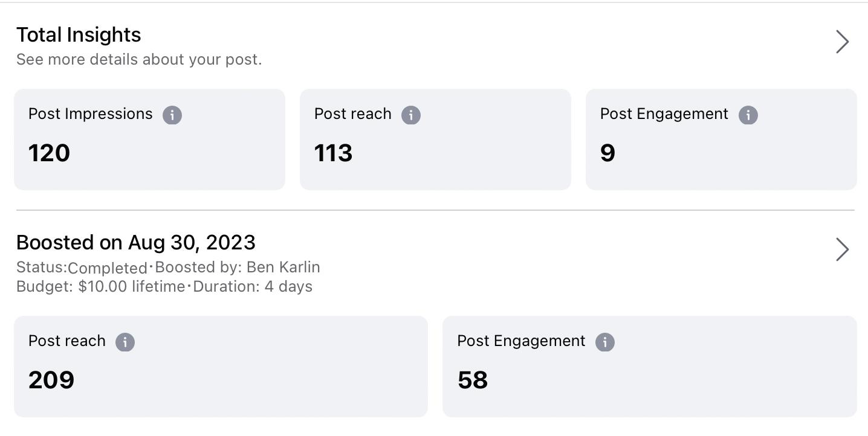
Task: Click the 'Status: Completed' text
Action: [x=82, y=268]
